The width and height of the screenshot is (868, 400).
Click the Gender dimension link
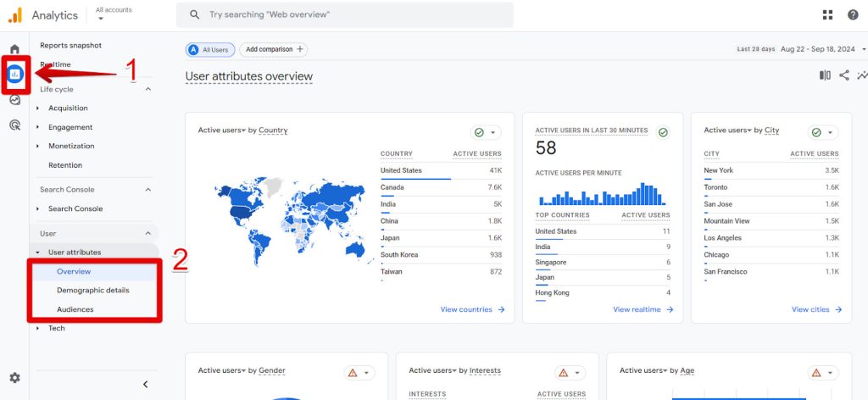[x=272, y=370]
